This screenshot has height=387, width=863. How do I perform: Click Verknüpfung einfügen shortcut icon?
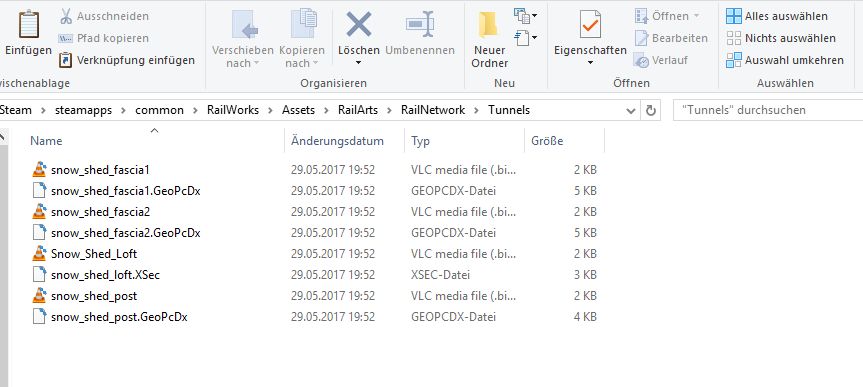click(x=65, y=60)
